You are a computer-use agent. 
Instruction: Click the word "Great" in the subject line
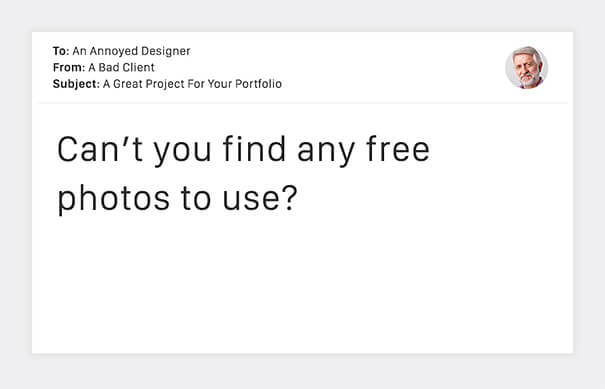[128, 84]
